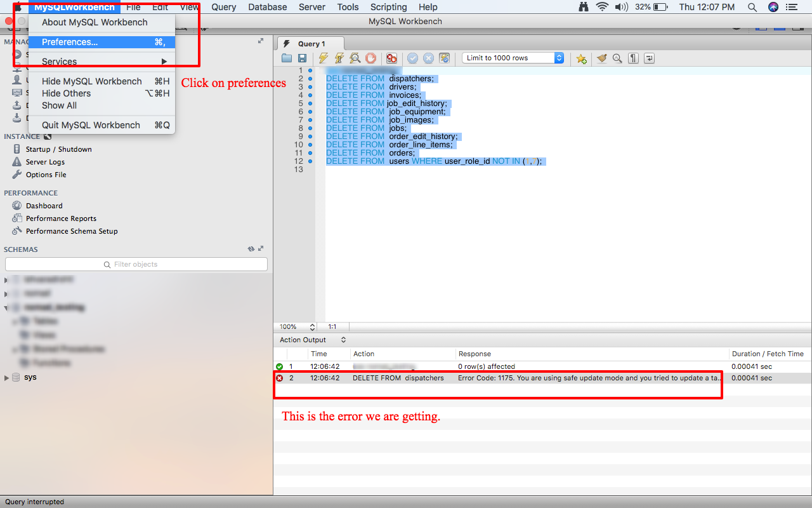Open Performance Reports in the sidebar
812x508 pixels.
(x=61, y=218)
